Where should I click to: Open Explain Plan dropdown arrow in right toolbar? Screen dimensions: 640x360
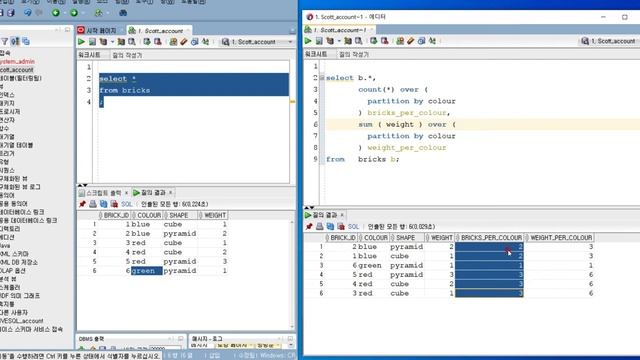339,41
